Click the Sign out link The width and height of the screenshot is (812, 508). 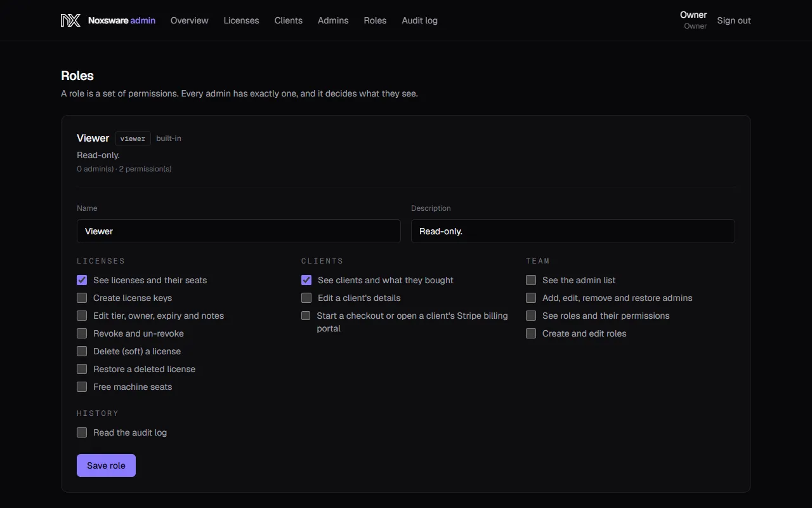(734, 20)
